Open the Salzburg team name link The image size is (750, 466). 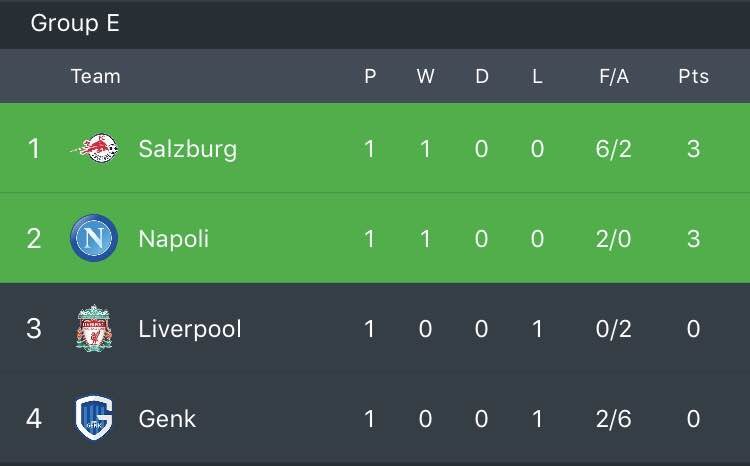point(188,149)
